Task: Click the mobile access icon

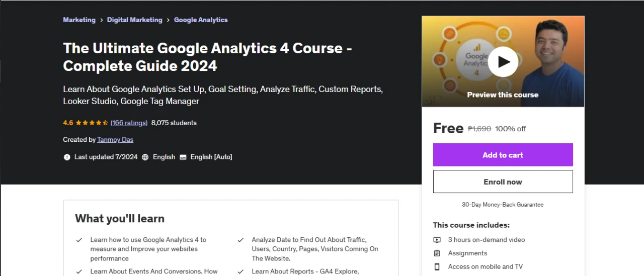Action: coord(437,267)
